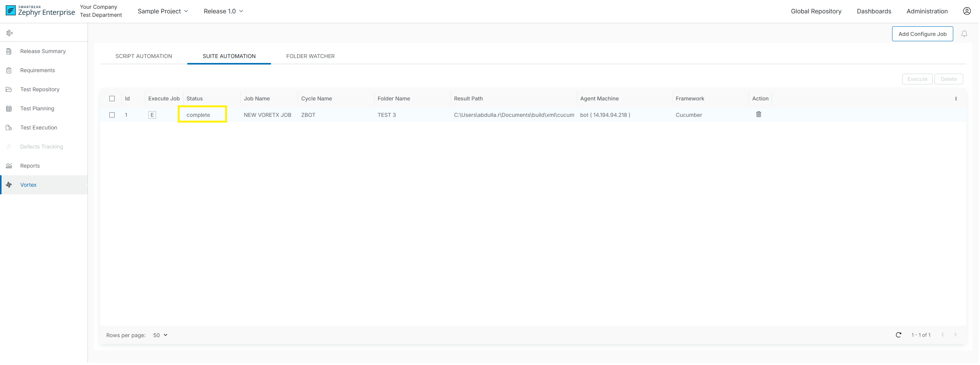Switch to the Script Automation tab
This screenshot has width=980, height=365.
coord(144,56)
